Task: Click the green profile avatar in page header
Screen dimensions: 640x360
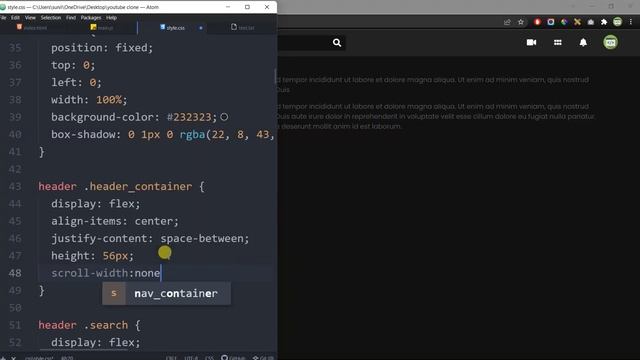Action: (x=610, y=42)
